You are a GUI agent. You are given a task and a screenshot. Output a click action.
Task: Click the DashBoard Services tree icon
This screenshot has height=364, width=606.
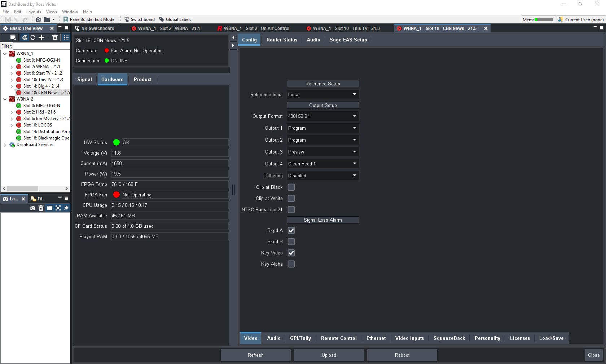click(12, 145)
